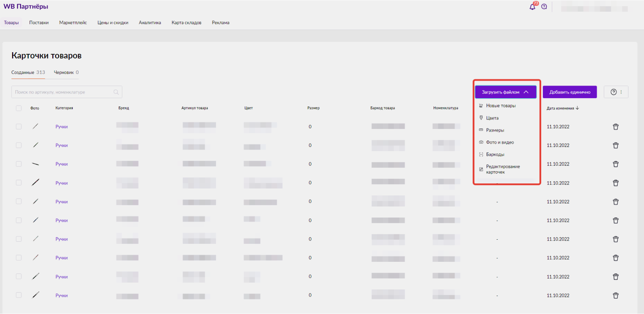Collapse the Загрузить файлом dropdown
The height and width of the screenshot is (314, 644).
(506, 92)
